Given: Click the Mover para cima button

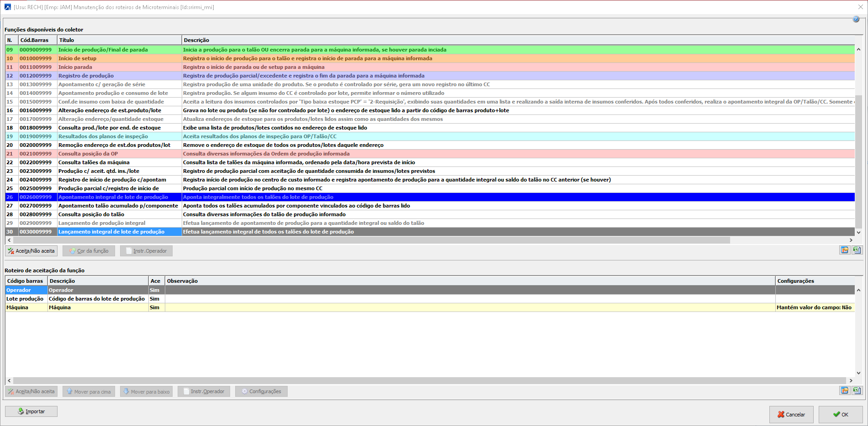Looking at the screenshot, I should point(89,391).
